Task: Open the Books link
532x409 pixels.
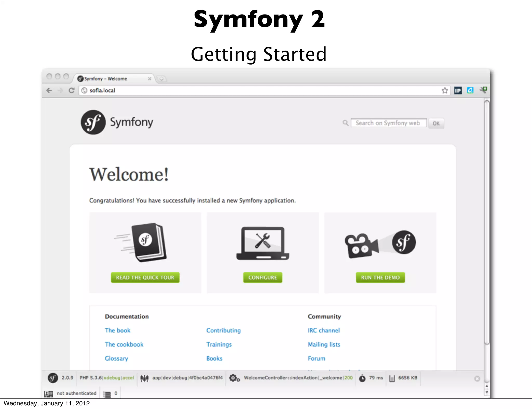Action: tap(214, 358)
